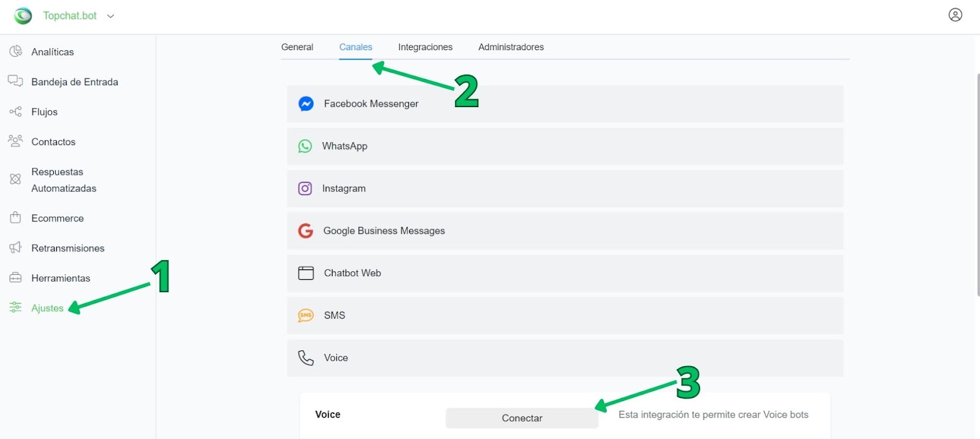
Task: Click the Retransmisiones megaphone icon
Action: point(15,247)
